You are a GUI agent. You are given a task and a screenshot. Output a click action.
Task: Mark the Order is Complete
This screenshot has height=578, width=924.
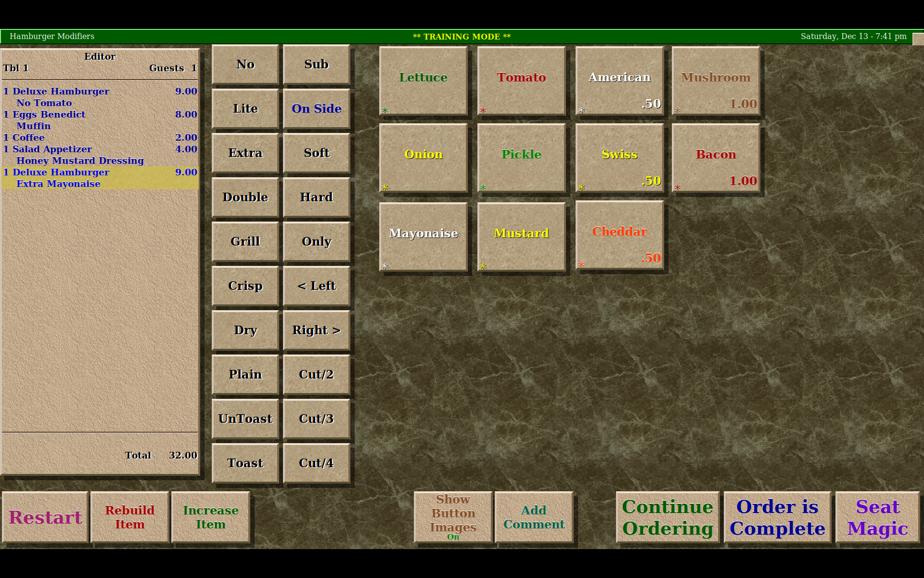pos(777,517)
